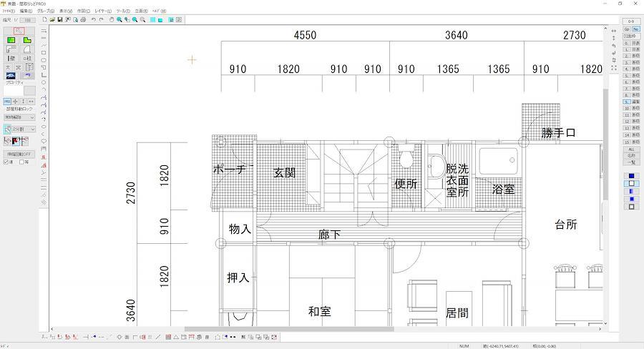The image size is (644, 349).
Task: Click the 0-9 button at layer panel top
Action: pyautogui.click(x=632, y=21)
